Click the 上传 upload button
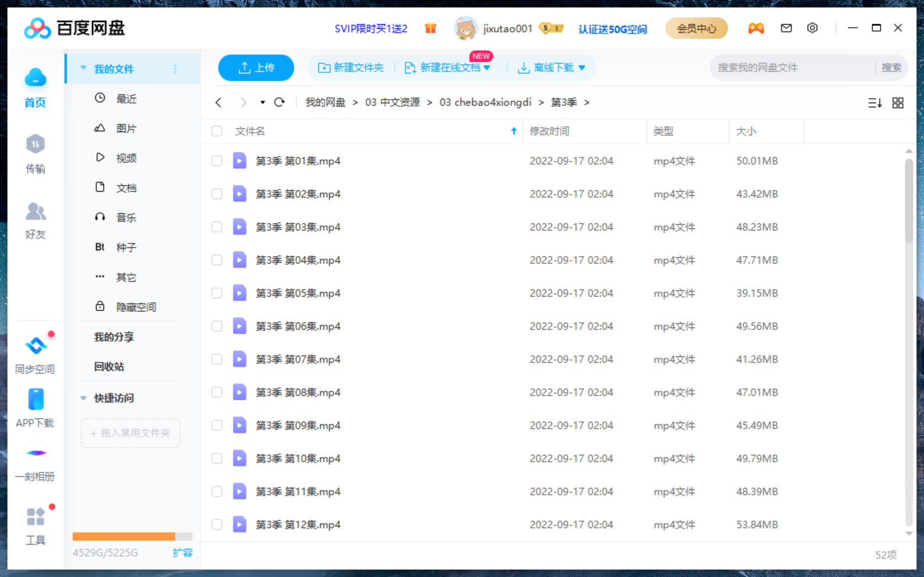The width and height of the screenshot is (924, 577). click(x=256, y=68)
